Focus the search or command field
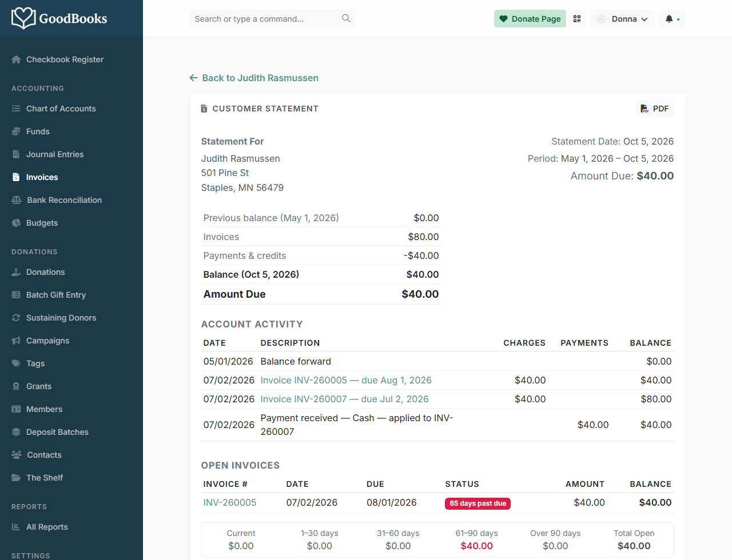The image size is (732, 560). point(272,19)
